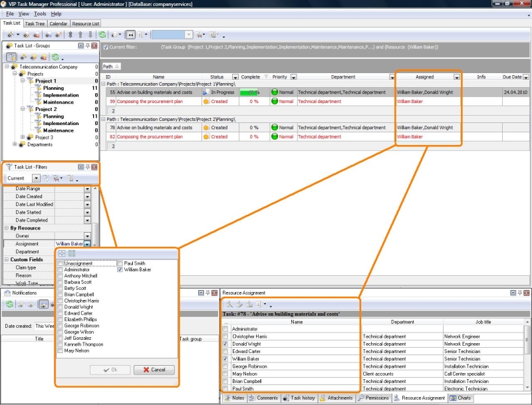Image resolution: width=532 pixels, height=405 pixels.
Task: Collapse the Project 1 tree node
Action: (23, 80)
